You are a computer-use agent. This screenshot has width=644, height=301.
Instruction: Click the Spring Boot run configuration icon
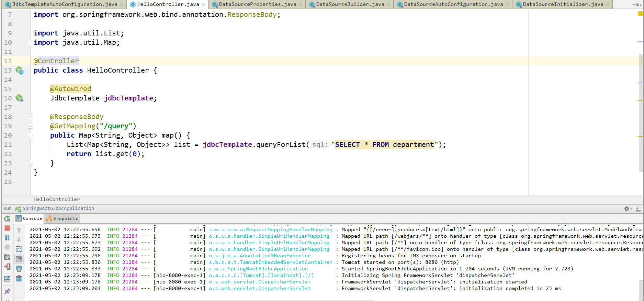pyautogui.click(x=18, y=209)
